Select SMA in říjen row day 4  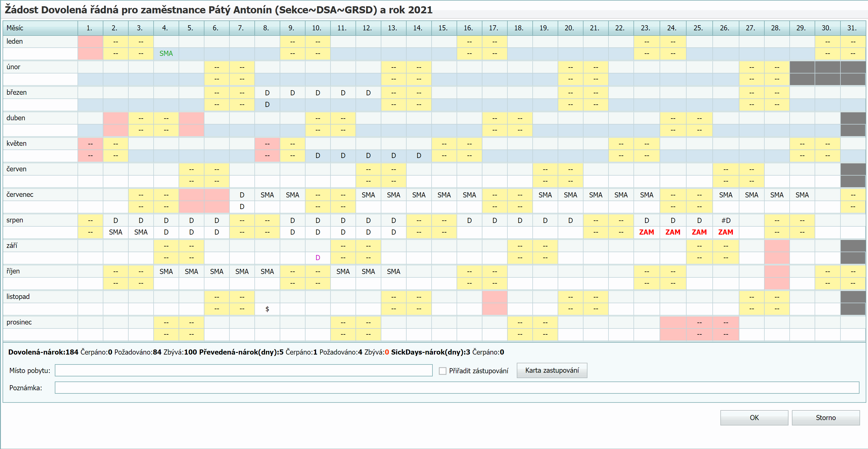click(x=166, y=272)
